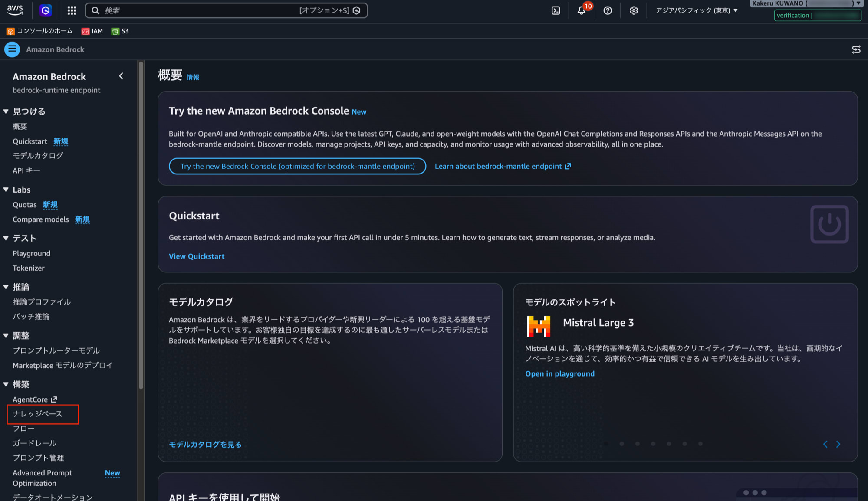868x501 pixels.
Task: Click the verification label in account area
Action: tap(793, 16)
